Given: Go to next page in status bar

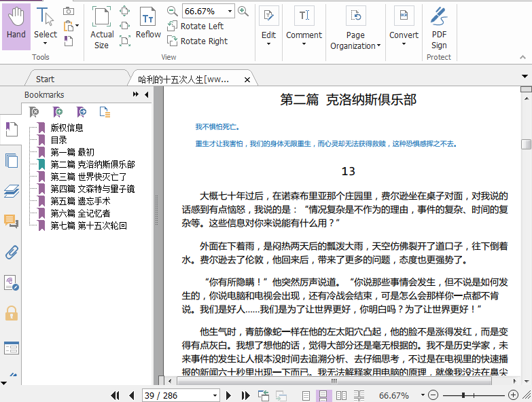Looking at the screenshot, I should [229, 395].
